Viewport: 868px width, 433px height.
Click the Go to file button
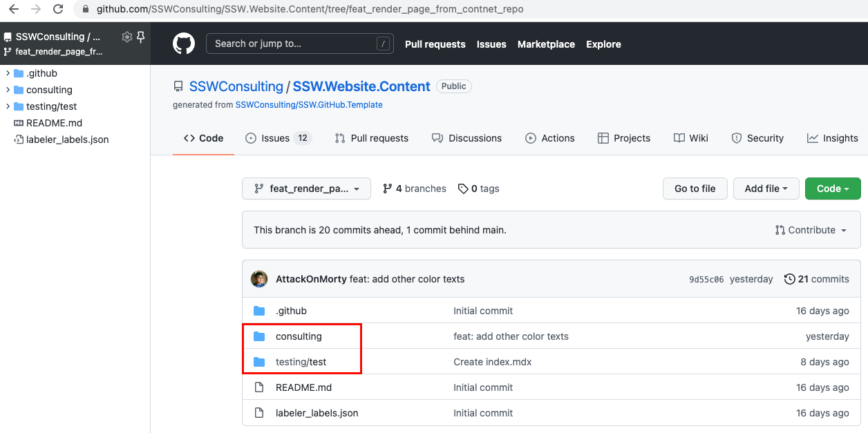tap(695, 188)
